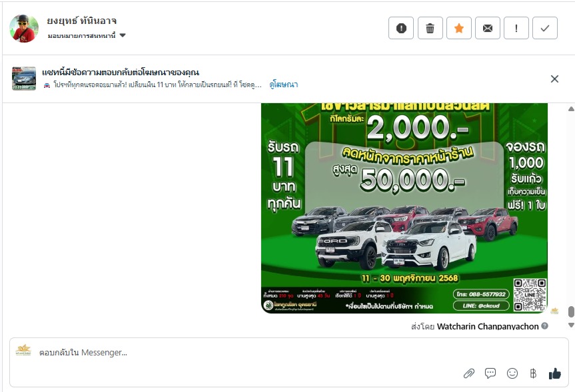Click the chat scrollbar thumb

571,311
